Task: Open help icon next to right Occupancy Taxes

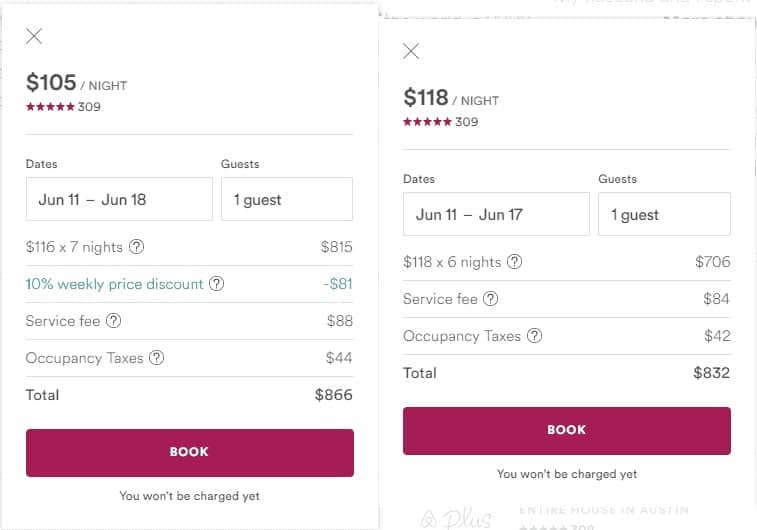Action: [x=534, y=335]
